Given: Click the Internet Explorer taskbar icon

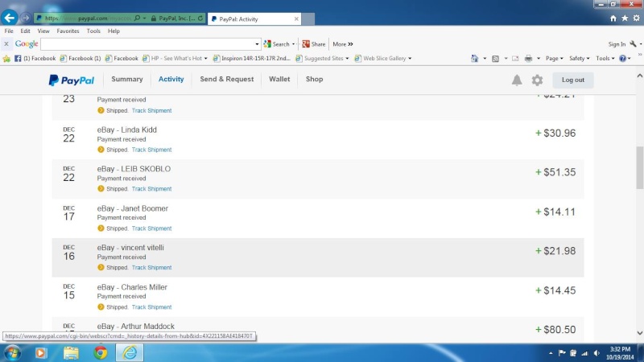Looking at the screenshot, I should (130, 352).
